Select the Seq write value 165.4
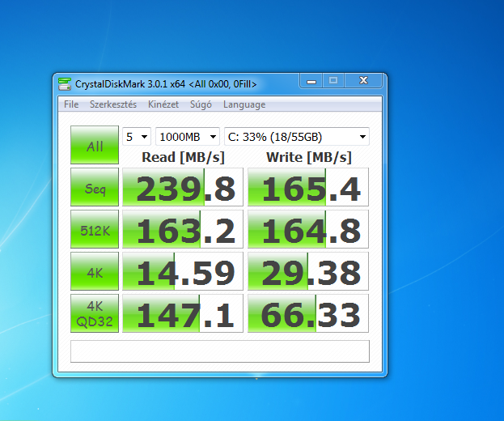 point(308,187)
